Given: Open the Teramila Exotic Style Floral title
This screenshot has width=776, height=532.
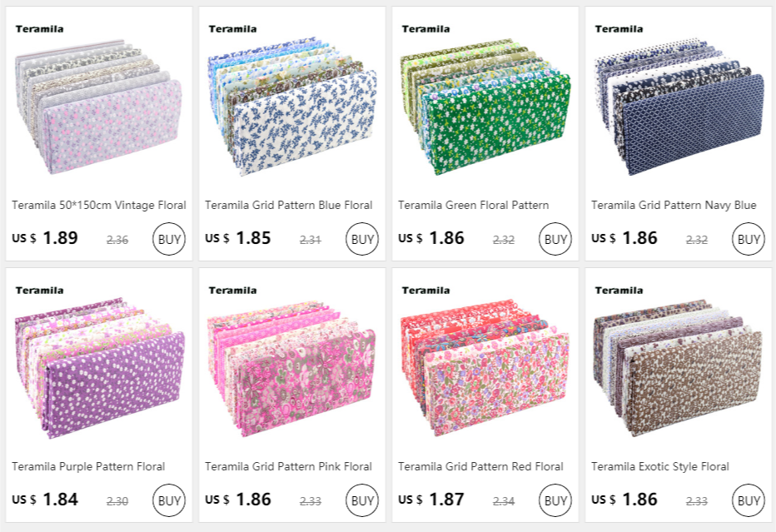Looking at the screenshot, I should [660, 466].
